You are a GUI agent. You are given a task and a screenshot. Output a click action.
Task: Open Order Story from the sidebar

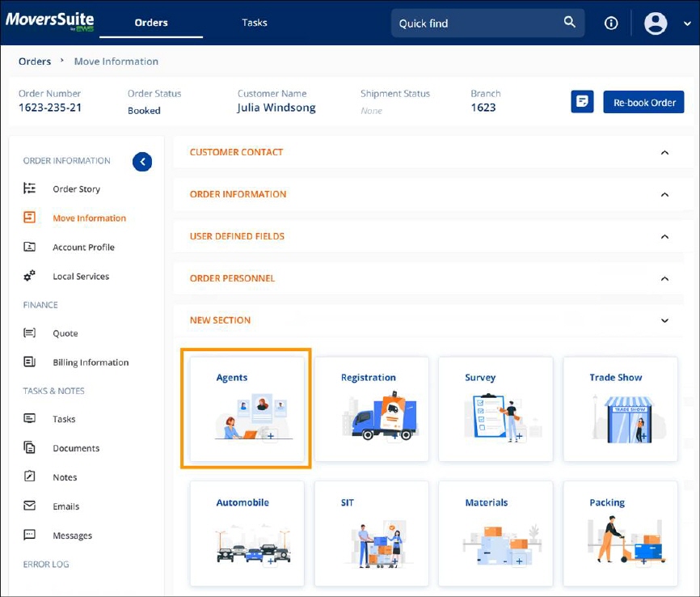pyautogui.click(x=76, y=188)
